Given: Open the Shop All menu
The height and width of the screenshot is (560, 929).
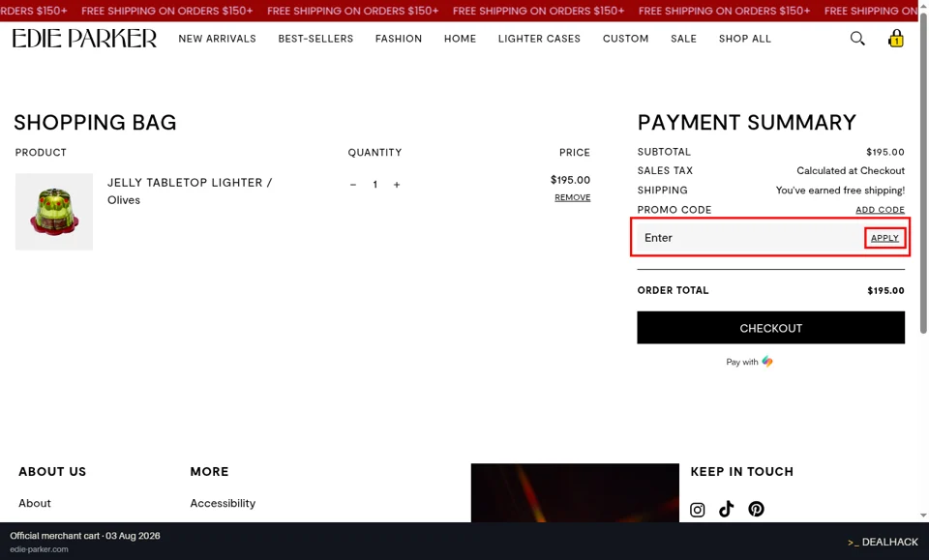Looking at the screenshot, I should (745, 39).
